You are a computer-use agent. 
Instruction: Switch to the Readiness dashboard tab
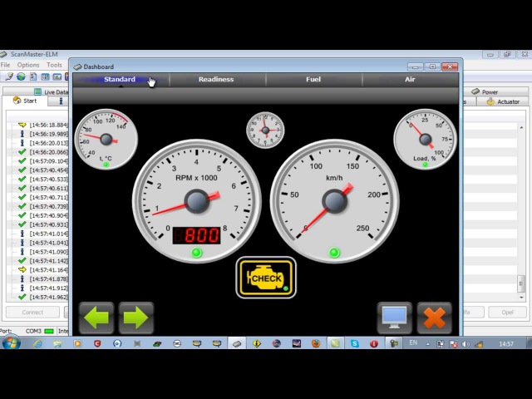pyautogui.click(x=216, y=80)
